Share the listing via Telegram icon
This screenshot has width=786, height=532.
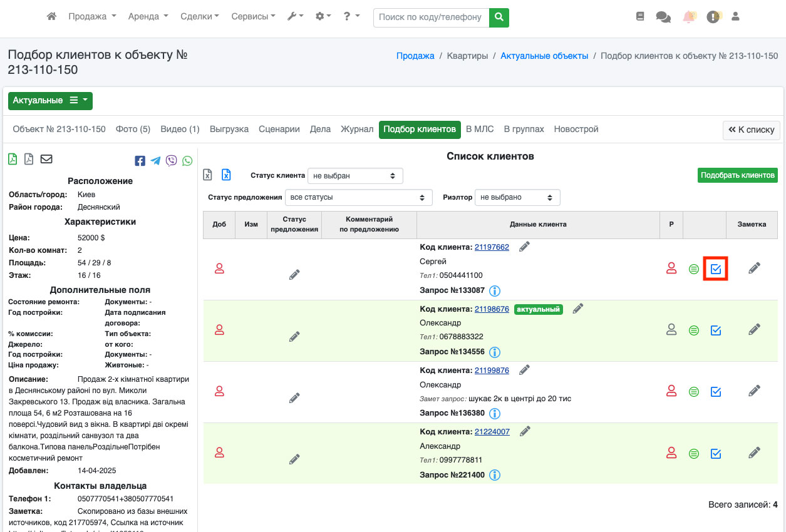[155, 161]
